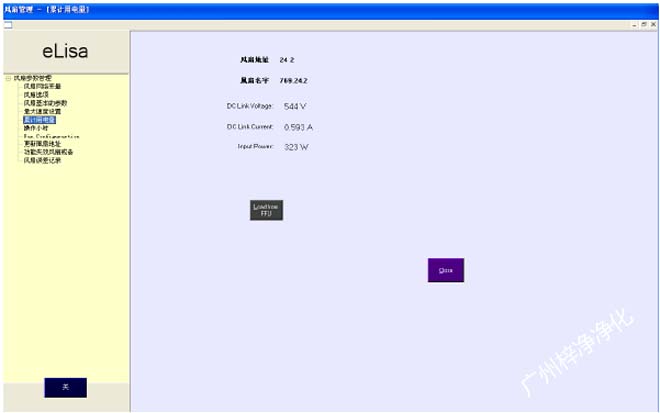Click the DC Link Current value field

[x=298, y=127]
